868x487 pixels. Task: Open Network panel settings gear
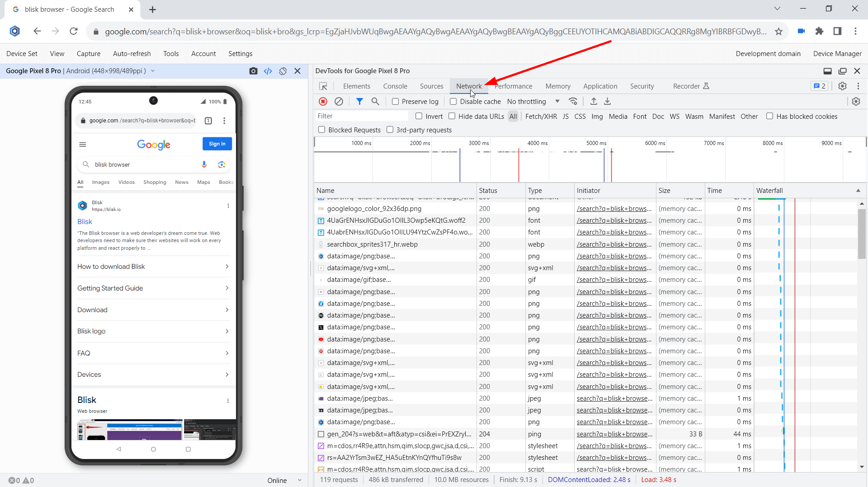point(856,102)
